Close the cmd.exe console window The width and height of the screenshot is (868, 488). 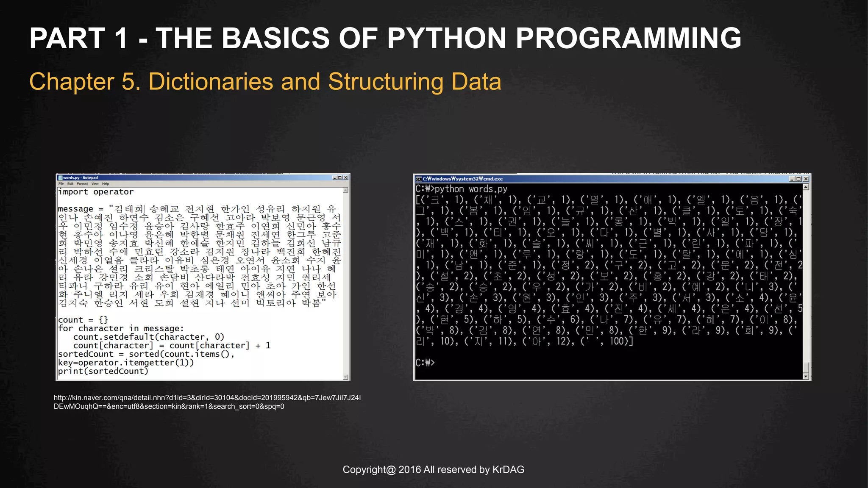(x=806, y=179)
